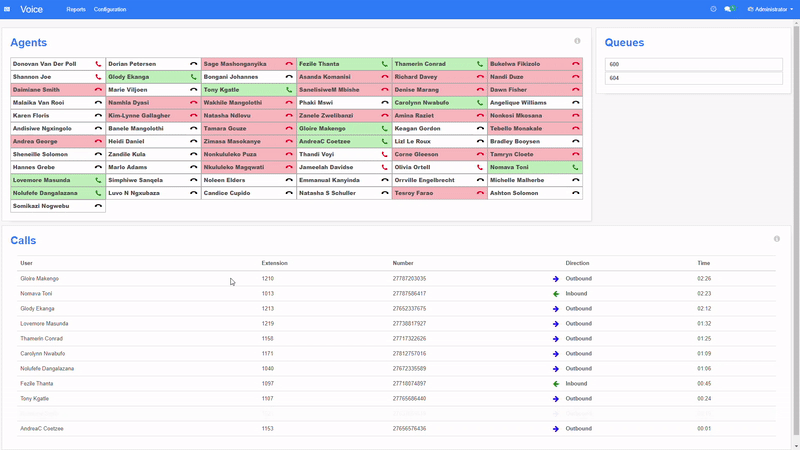Select the Glody Ekanga row in the Calls table
800x450 pixels.
396,309
